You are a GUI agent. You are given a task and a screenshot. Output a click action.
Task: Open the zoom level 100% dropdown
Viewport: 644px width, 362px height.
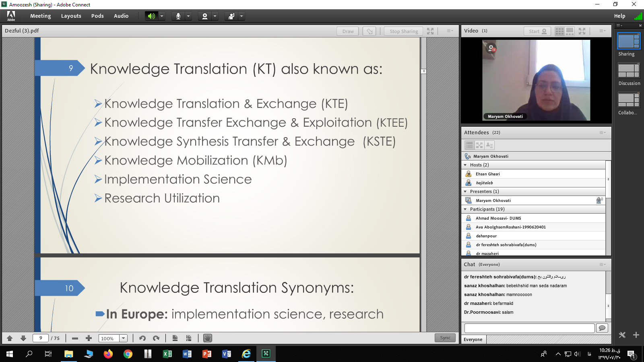[124, 338]
